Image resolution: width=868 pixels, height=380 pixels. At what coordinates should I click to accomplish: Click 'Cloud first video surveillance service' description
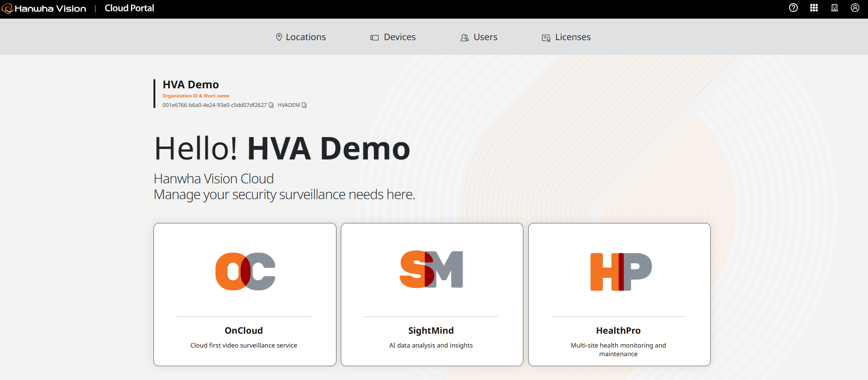pos(244,345)
